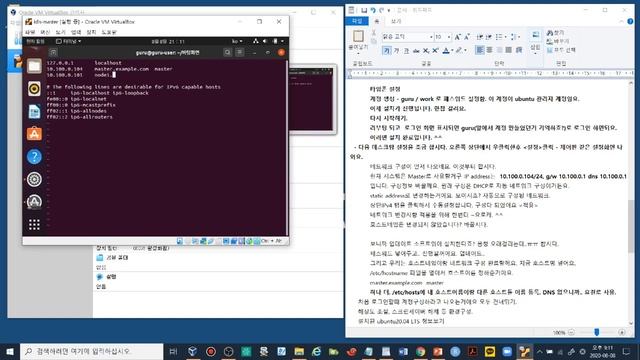
Task: Click Chrome icon in Windows taskbar
Action: coord(420,351)
